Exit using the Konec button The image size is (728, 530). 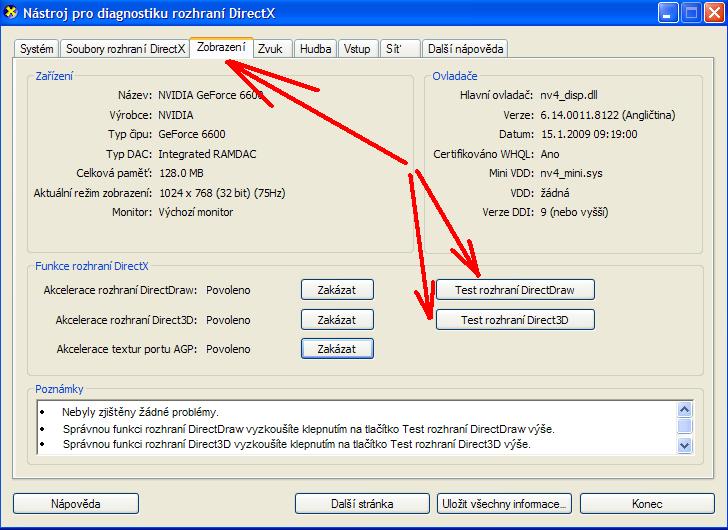pyautogui.click(x=647, y=503)
